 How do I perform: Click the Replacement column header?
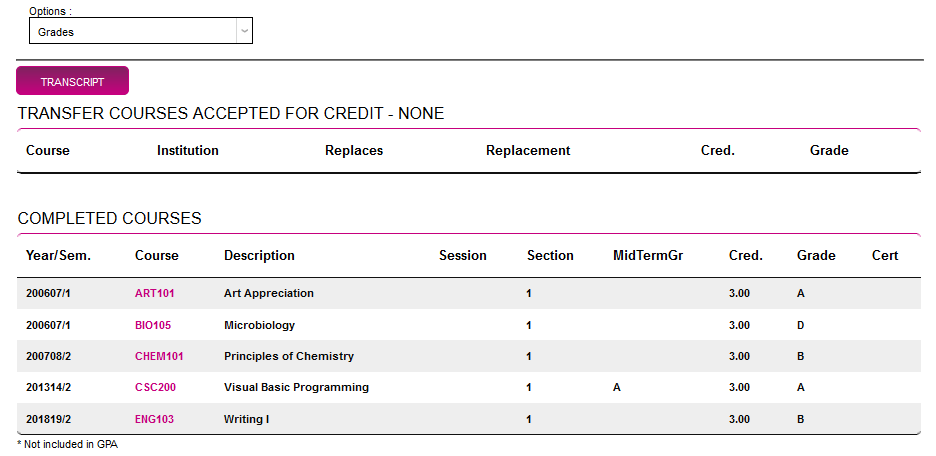528,151
